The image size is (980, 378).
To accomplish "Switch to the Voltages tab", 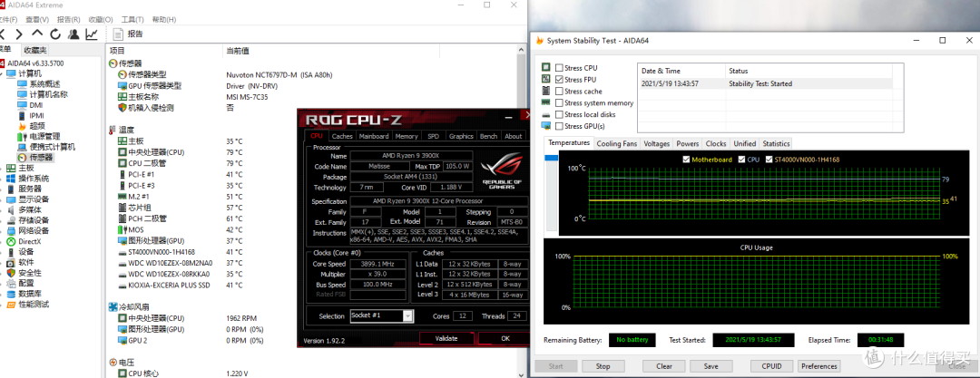I will click(x=656, y=143).
